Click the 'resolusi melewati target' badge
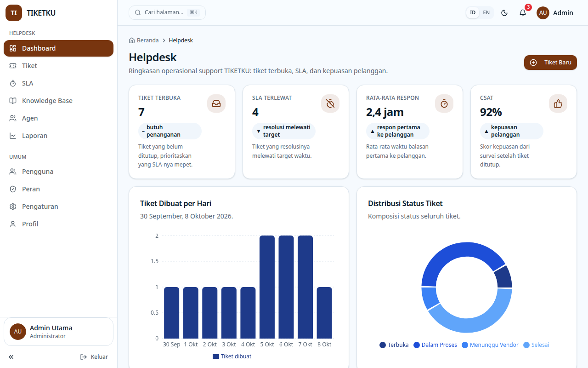This screenshot has width=588, height=368. (284, 131)
